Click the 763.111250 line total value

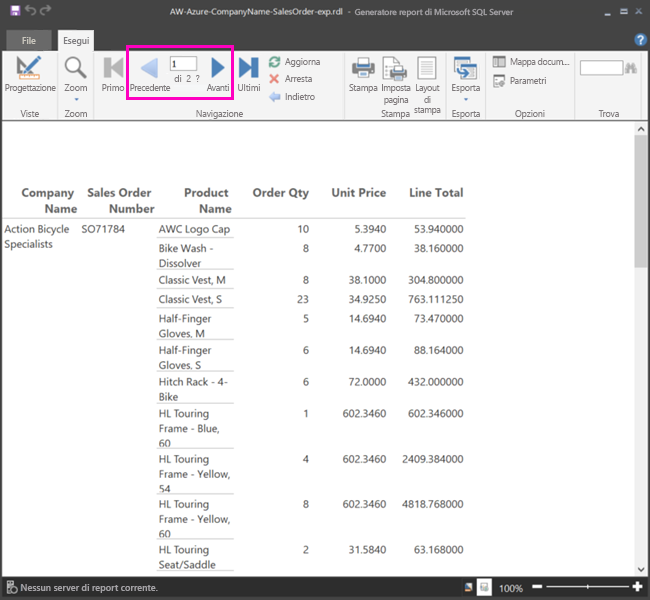(435, 299)
